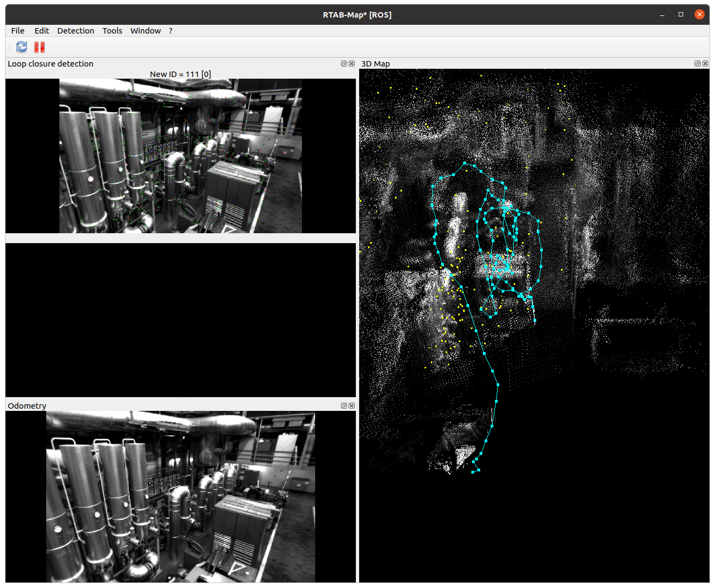Close the Odometry panel
This screenshot has height=588, width=715.
coord(352,406)
